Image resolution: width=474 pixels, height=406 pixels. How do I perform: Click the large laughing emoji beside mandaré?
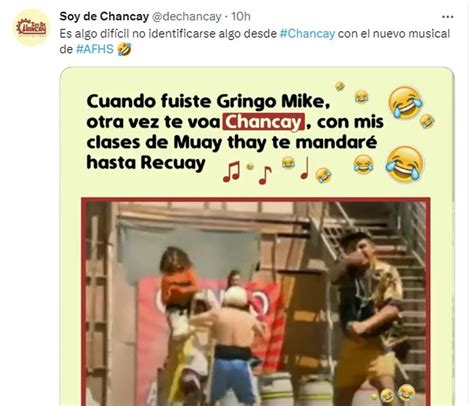[x=404, y=164]
